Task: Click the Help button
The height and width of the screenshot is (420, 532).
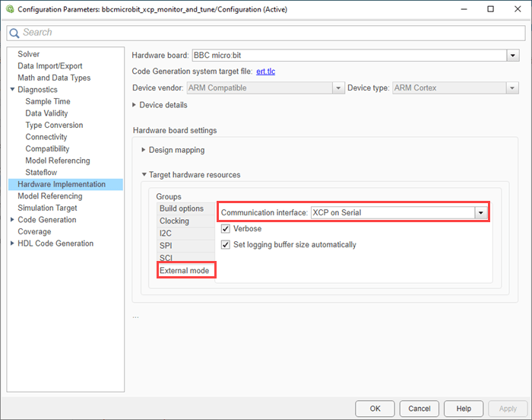Action: 464,409
